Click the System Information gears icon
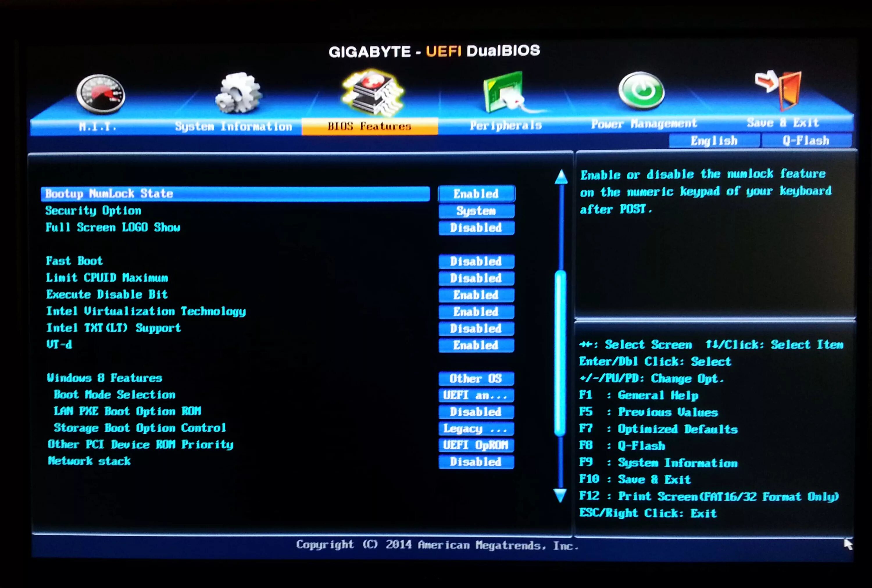Viewport: 872px width, 588px height. coord(238,93)
